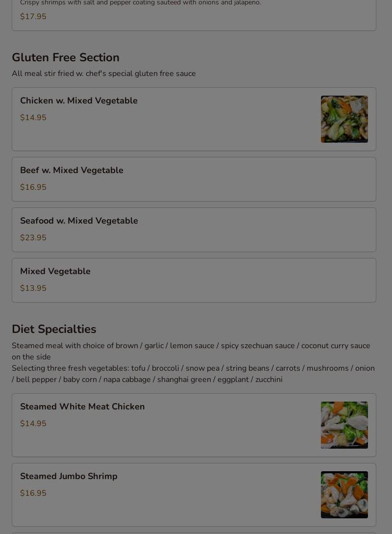Image resolution: width=392 pixels, height=534 pixels.
Task: Click the Steamed White Meat Chicken photo
Action: (344, 425)
